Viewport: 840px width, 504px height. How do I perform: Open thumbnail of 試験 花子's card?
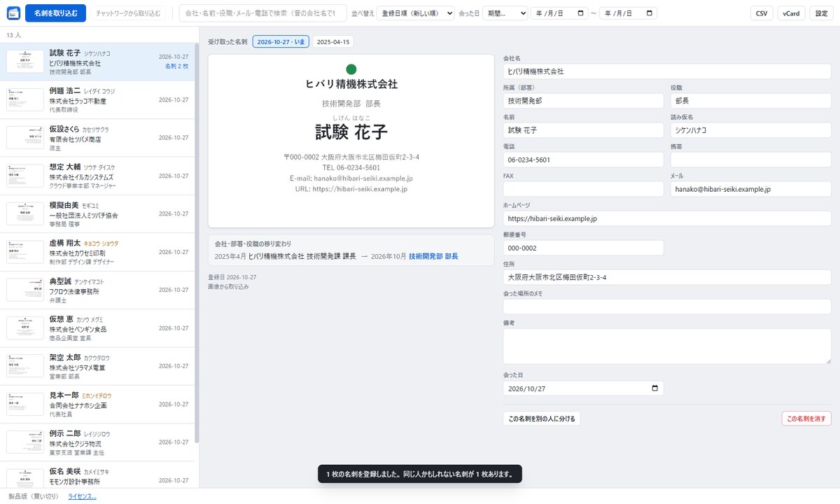(x=25, y=62)
